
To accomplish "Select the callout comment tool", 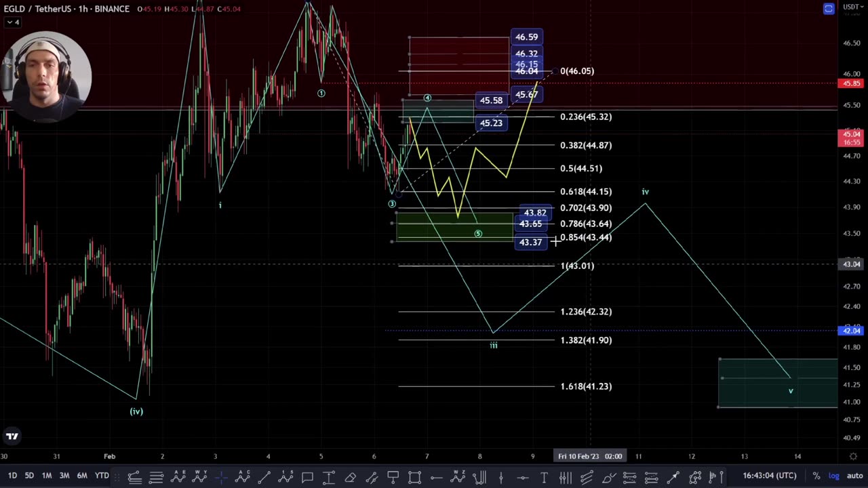I will point(307,478).
